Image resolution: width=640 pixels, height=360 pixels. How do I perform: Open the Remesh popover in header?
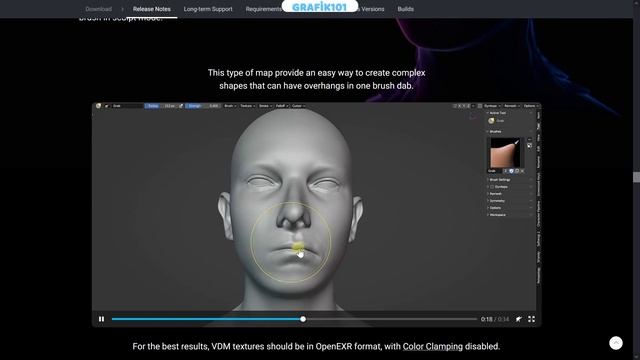(x=512, y=106)
